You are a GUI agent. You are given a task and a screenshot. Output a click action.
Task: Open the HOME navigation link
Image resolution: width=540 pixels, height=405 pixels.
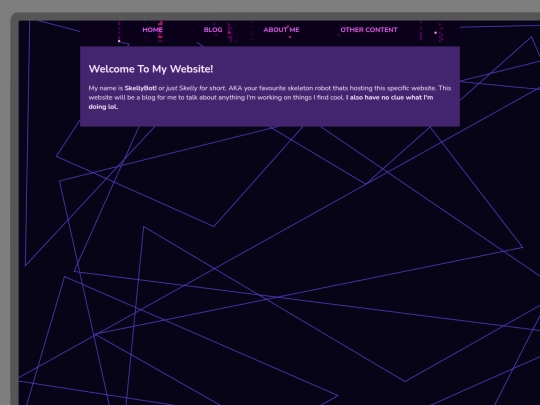152,30
